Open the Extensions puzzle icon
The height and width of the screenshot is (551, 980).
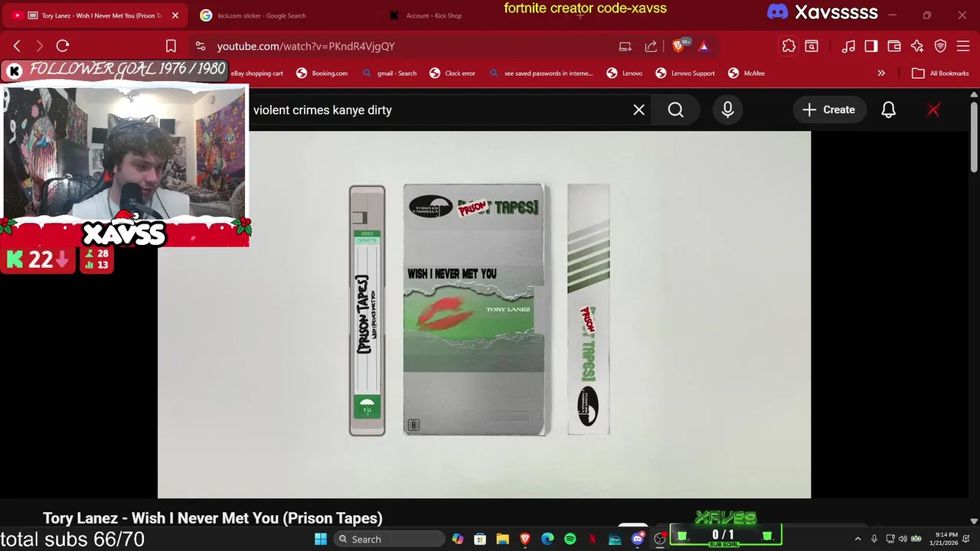(x=789, y=46)
